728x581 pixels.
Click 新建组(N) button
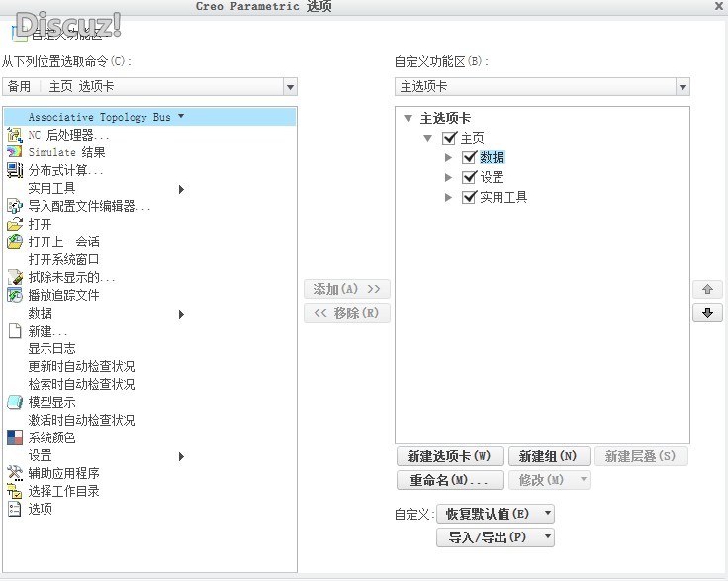point(549,456)
